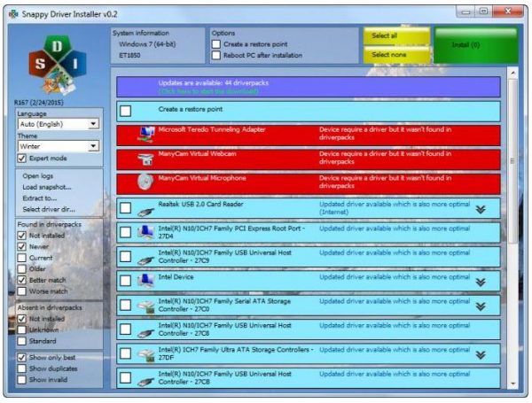This screenshot has height=403, width=532.
Task: Tick the Create a restore point option checkbox
Action: pos(216,44)
